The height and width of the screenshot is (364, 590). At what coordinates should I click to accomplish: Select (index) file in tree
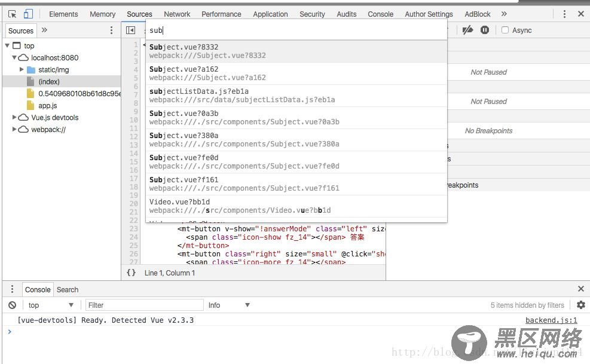[48, 82]
